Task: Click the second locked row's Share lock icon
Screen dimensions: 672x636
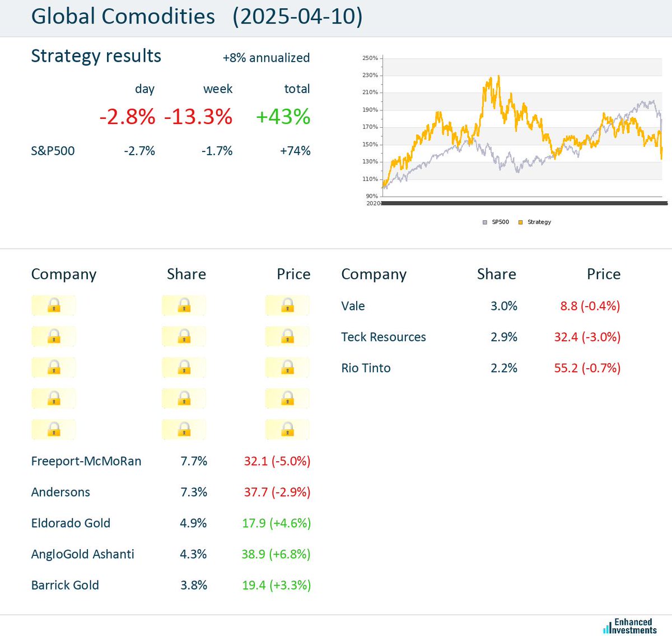Action: [x=184, y=336]
